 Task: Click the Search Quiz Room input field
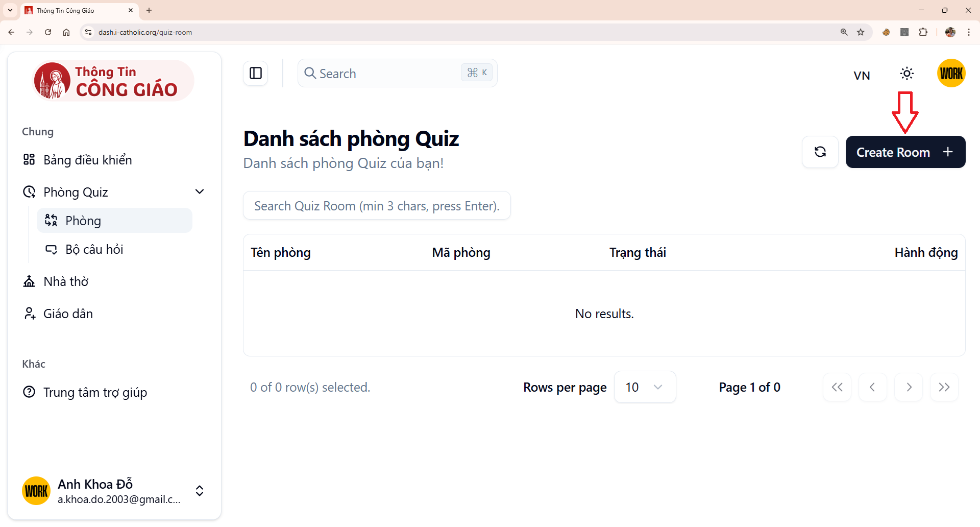[377, 206]
